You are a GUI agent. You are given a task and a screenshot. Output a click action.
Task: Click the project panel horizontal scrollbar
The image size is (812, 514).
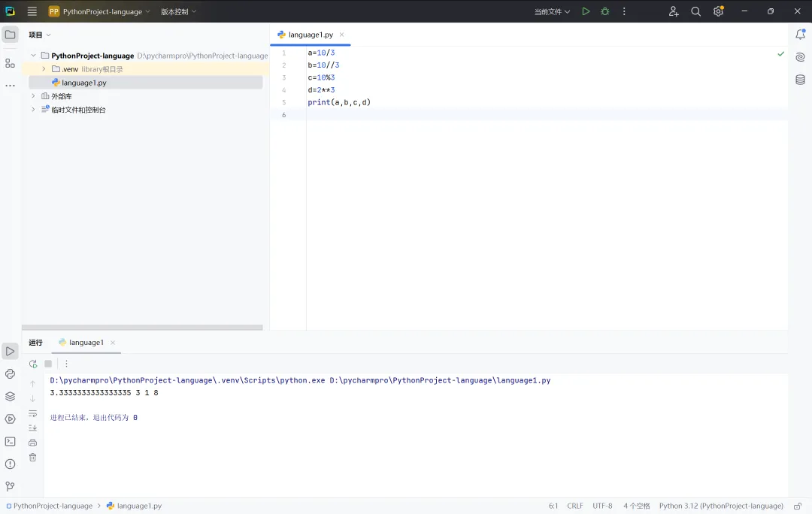[142, 327]
